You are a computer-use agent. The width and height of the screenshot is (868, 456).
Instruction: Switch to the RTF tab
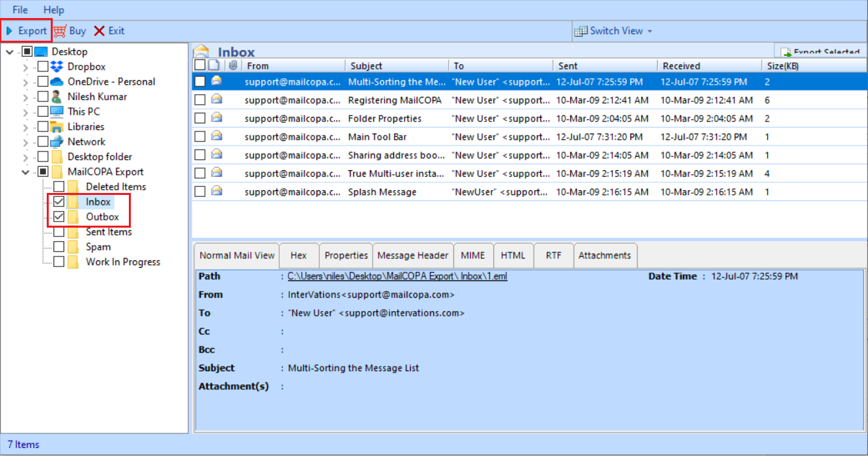click(554, 255)
